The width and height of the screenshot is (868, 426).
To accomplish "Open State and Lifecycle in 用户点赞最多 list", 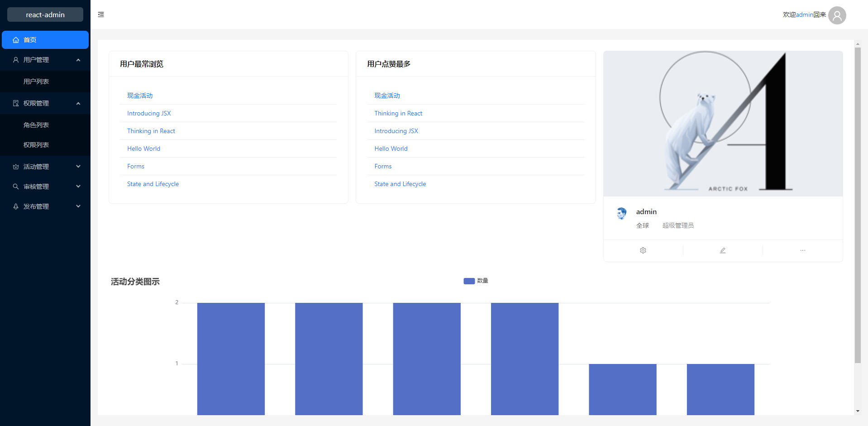I will (400, 184).
